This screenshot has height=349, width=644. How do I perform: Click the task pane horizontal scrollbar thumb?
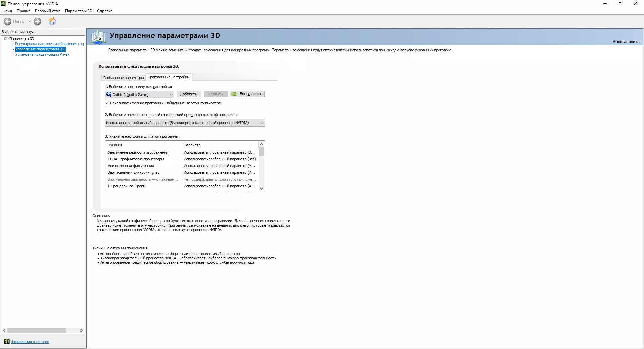click(37, 331)
